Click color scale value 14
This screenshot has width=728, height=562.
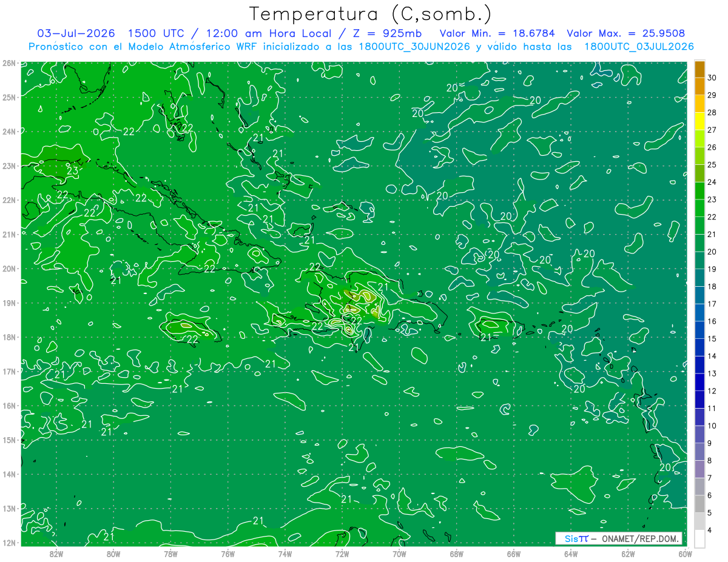pyautogui.click(x=712, y=356)
